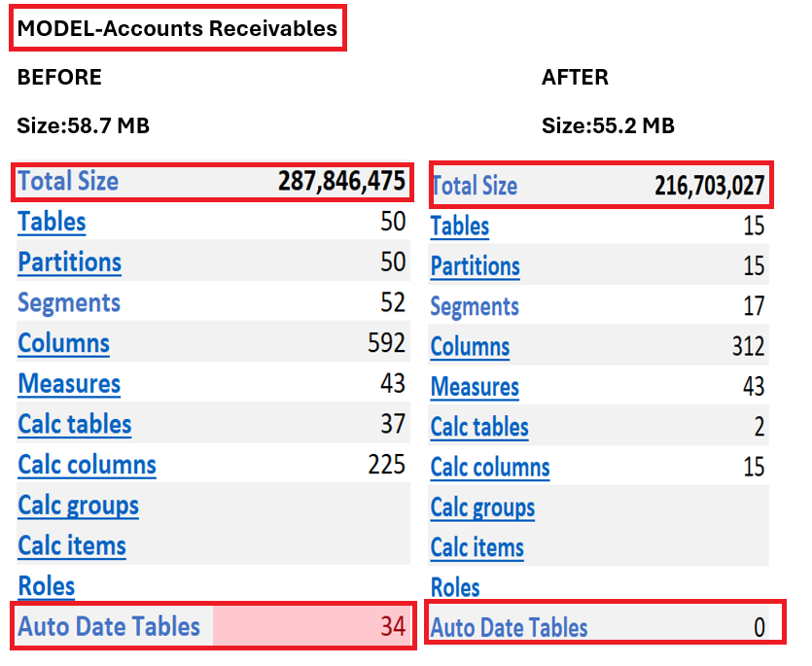
Task: Open the Partitions link under BEFORE
Action: point(69,263)
